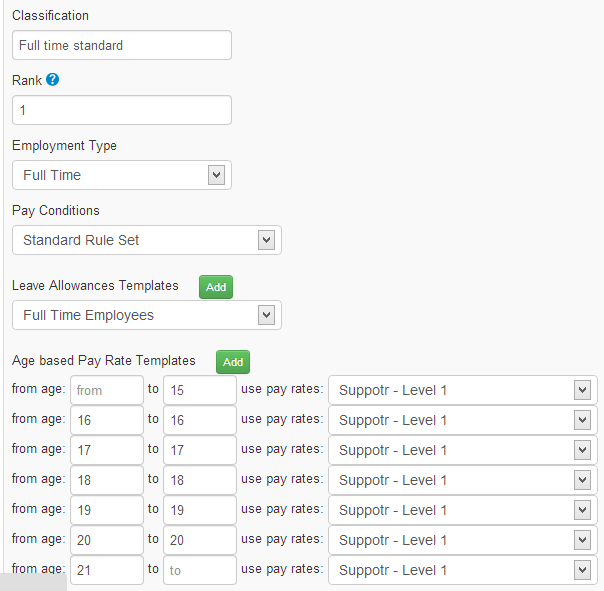Expand pay rates dropdown for age 17 row
The width and height of the screenshot is (604, 591).
pyautogui.click(x=462, y=450)
